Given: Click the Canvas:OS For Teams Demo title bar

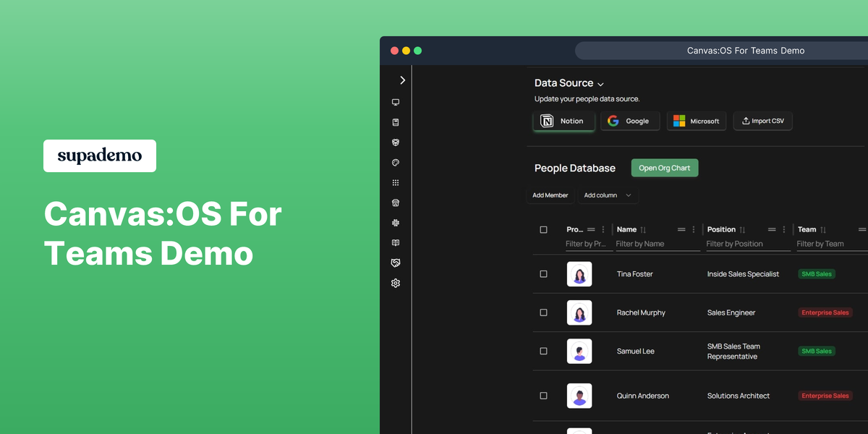Looking at the screenshot, I should pyautogui.click(x=746, y=51).
